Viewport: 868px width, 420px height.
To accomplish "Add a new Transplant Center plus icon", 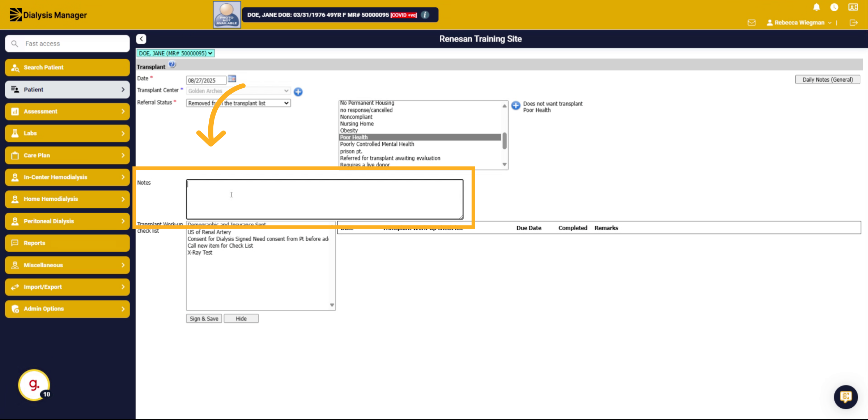I will click(298, 92).
